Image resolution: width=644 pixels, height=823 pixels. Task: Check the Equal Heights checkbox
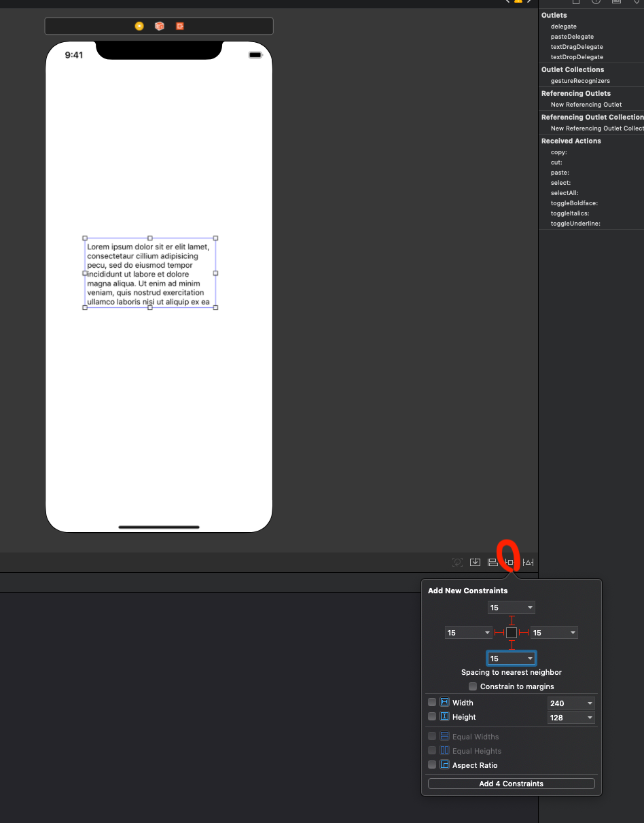432,751
